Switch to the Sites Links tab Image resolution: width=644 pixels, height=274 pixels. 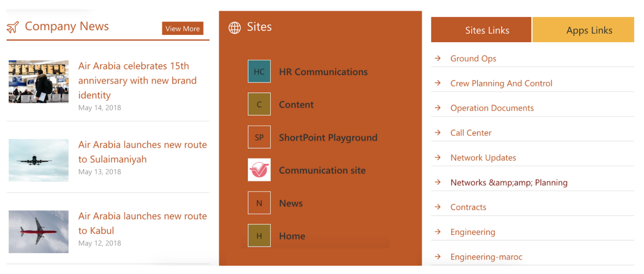(x=481, y=30)
